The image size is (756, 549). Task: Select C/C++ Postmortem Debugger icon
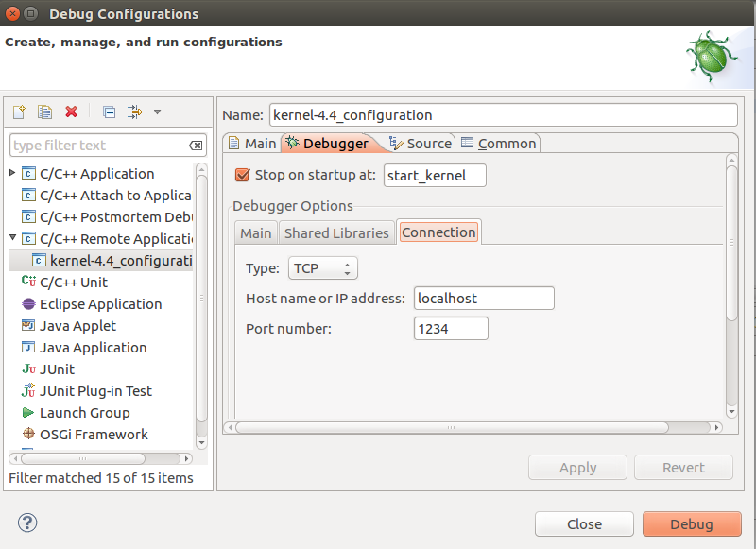pos(28,216)
